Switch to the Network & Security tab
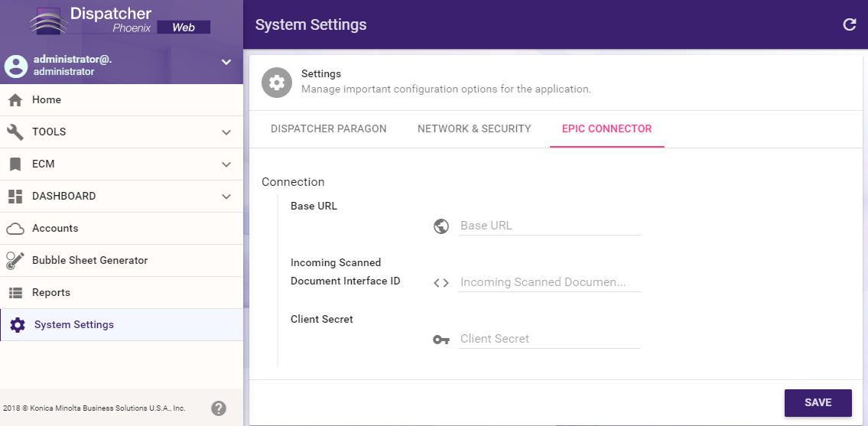Image resolution: width=868 pixels, height=426 pixels. pos(474,129)
